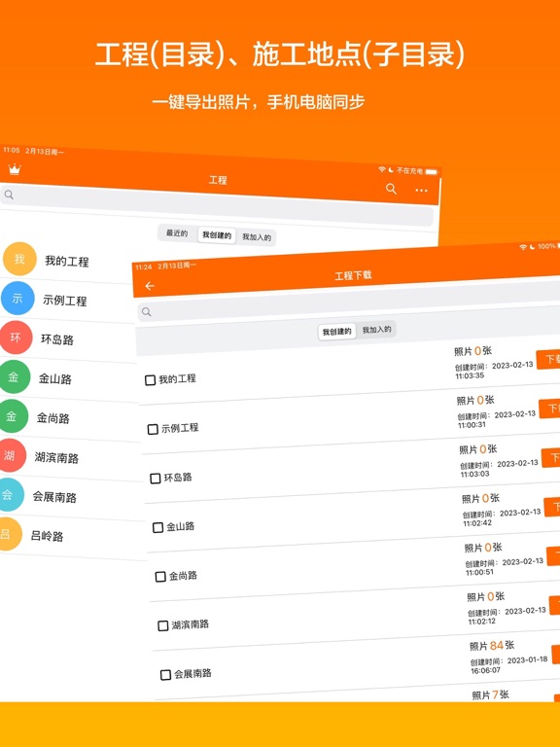Click creation time 2023-01-18 16:06:07
Screen dimensions: 560x747
click(x=509, y=665)
